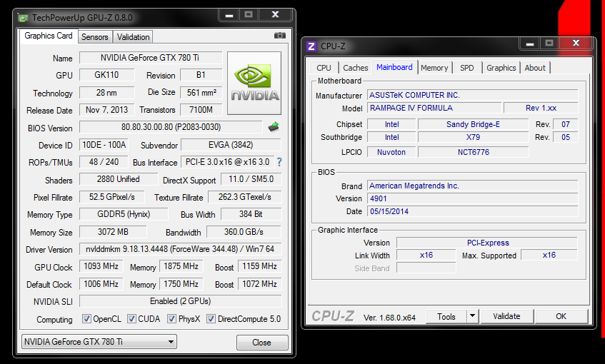Click the BIOS Version field 80.80.30.00.80
The height and width of the screenshot is (364, 605).
point(171,127)
